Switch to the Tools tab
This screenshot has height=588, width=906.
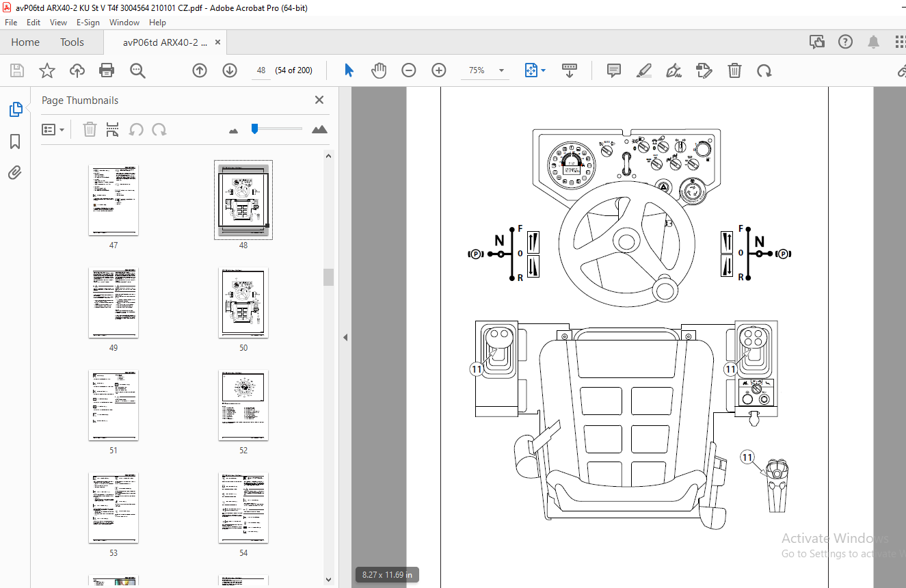(72, 42)
